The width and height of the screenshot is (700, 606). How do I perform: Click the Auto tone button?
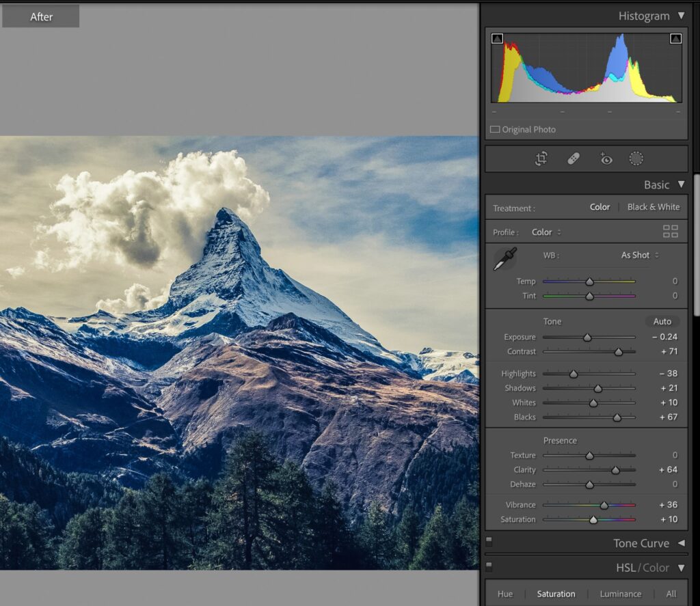[662, 321]
